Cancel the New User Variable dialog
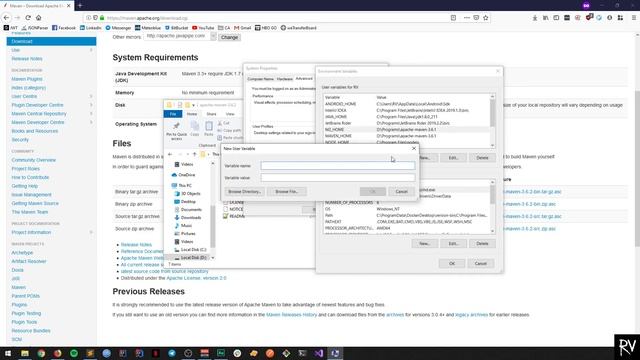The image size is (640, 360). [401, 191]
